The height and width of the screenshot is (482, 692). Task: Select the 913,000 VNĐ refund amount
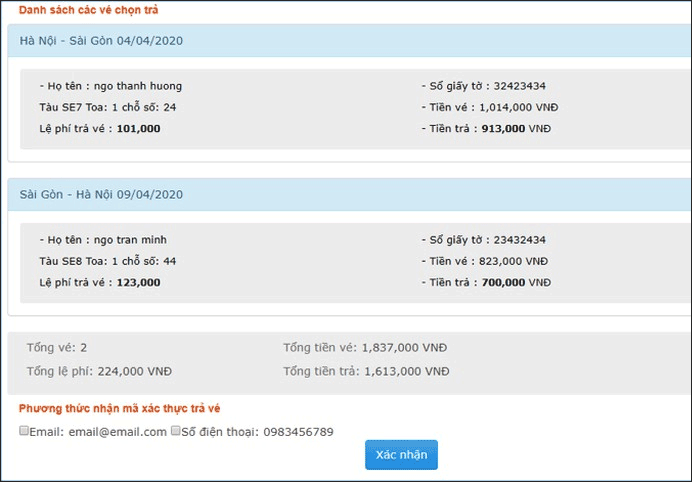pos(516,129)
